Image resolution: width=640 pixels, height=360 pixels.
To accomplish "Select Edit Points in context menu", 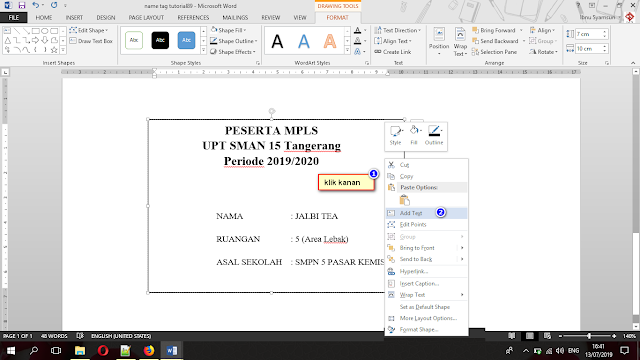I will tap(426, 224).
